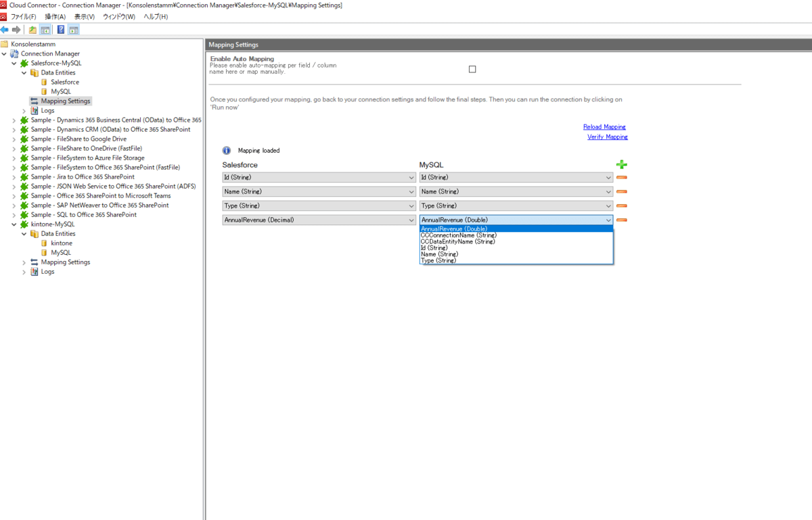The width and height of the screenshot is (812, 520).
Task: Click the Connection Manager node icon
Action: click(x=14, y=53)
